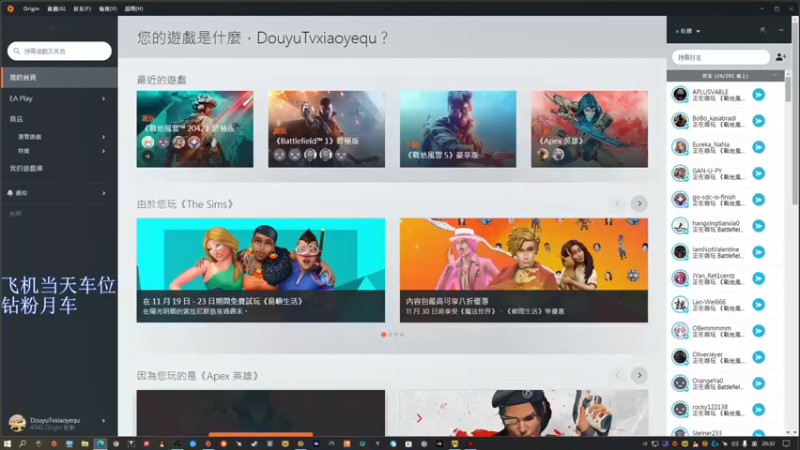
Task: Click the friend search field
Action: pos(721,57)
